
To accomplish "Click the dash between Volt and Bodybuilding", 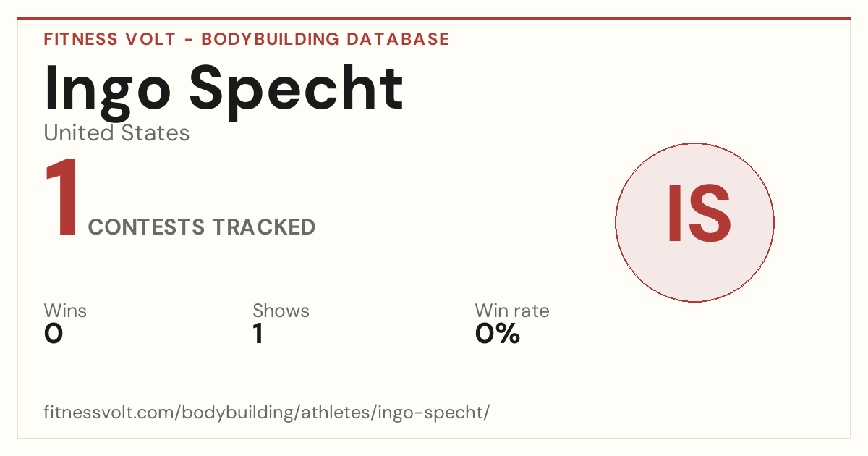I will click(188, 40).
